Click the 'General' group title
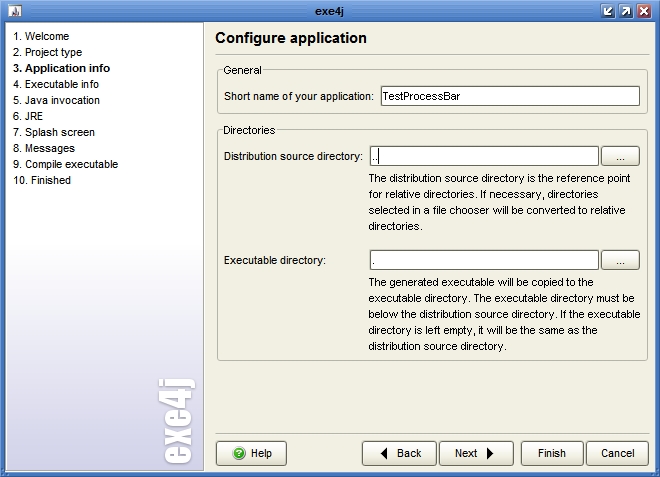660x477 pixels. [x=242, y=70]
